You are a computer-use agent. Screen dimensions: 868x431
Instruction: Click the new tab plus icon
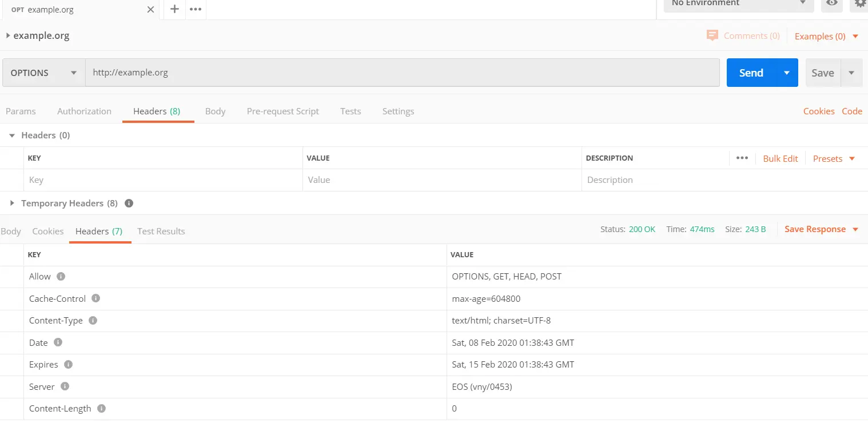(174, 9)
